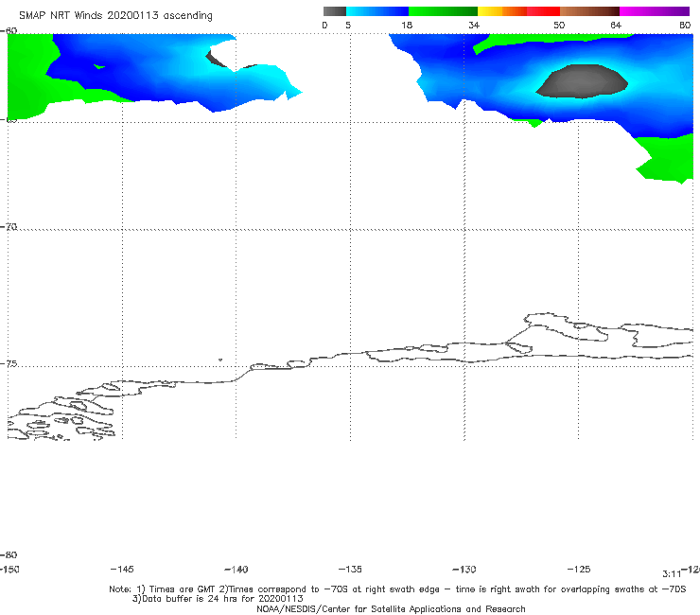This screenshot has width=700, height=615.
Task: Click the green segment of the color bar
Action: tap(443, 11)
